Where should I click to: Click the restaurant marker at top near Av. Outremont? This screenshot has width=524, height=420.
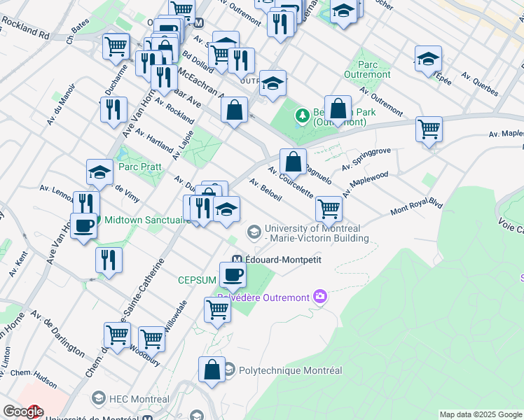(x=280, y=25)
